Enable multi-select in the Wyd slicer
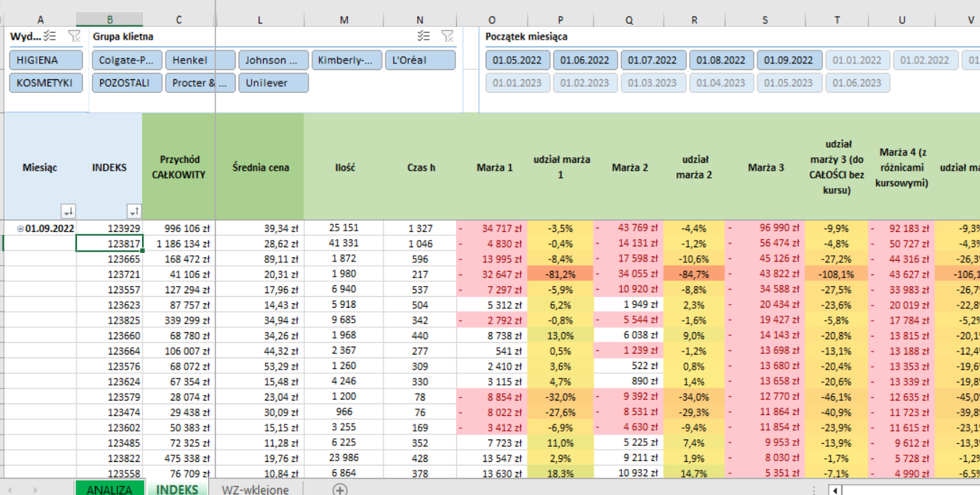This screenshot has height=495, width=980. point(50,36)
